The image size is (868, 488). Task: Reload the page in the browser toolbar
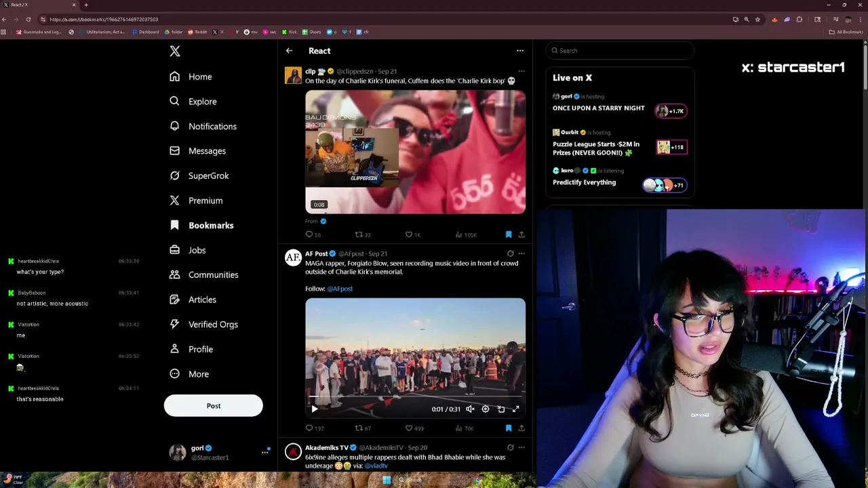pyautogui.click(x=28, y=20)
